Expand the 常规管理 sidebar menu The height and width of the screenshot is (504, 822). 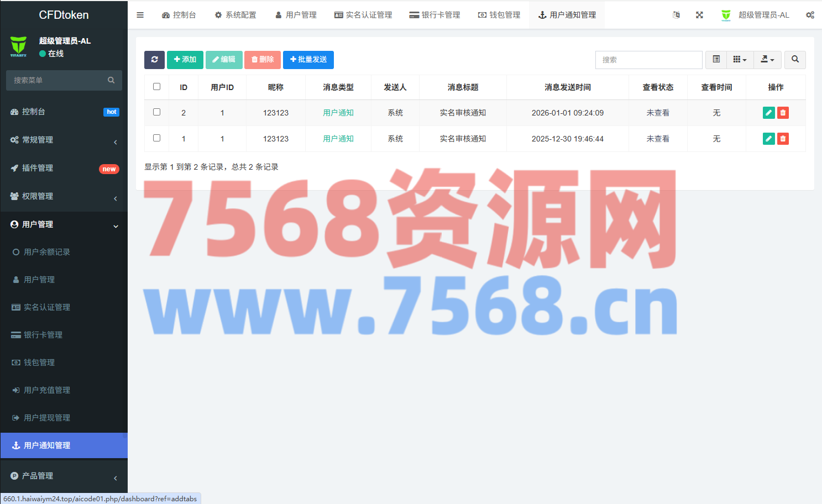(64, 140)
